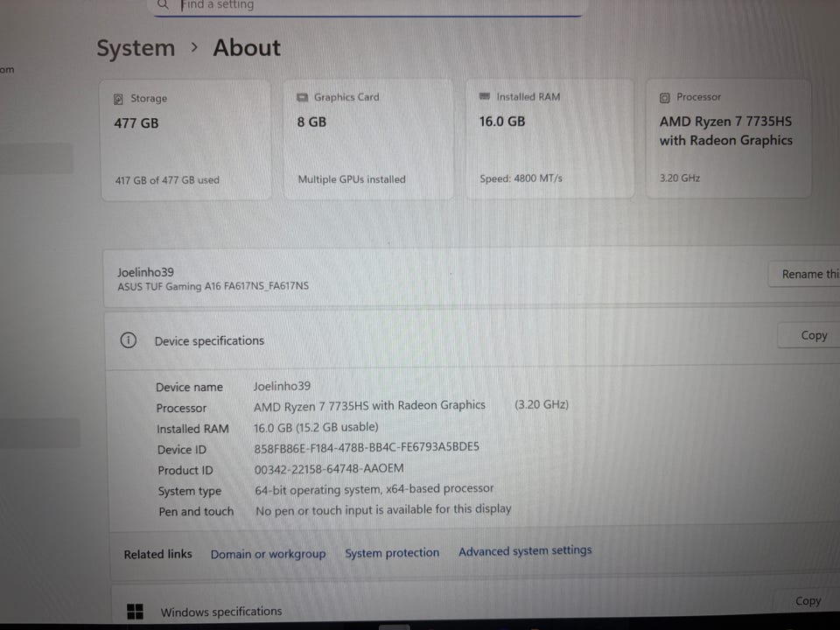
Task: Click the (3.20 GHz) processor speed text
Action: tap(541, 404)
